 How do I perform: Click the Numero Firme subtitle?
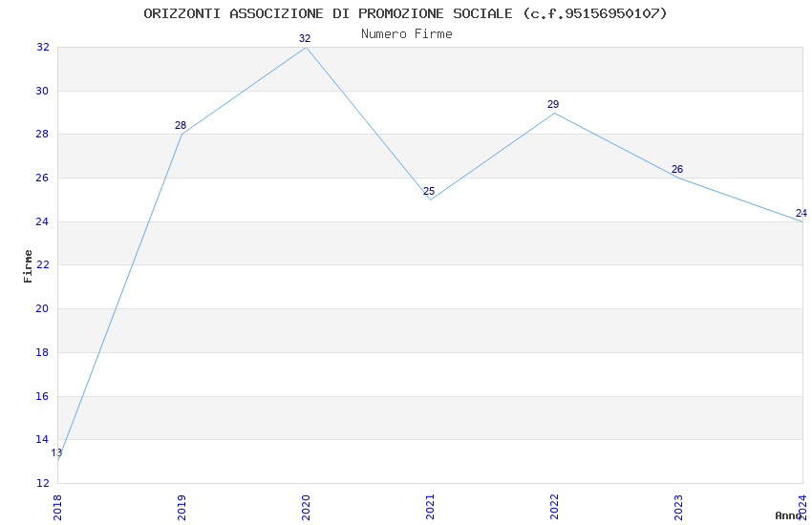407,34
